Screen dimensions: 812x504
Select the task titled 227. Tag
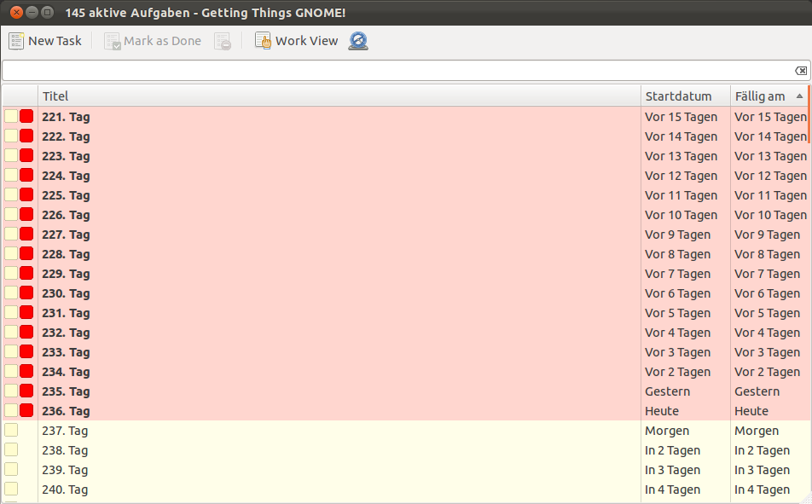point(66,235)
